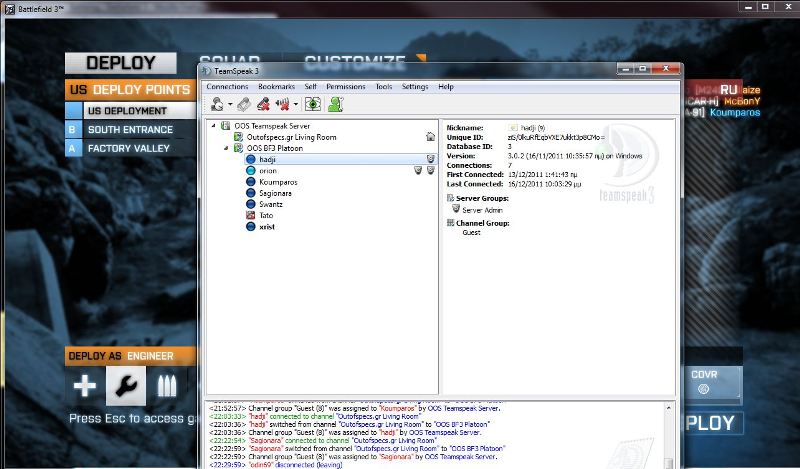Viewport: 800px width, 469px height.
Task: Click the Living Room channel icon
Action: [x=238, y=137]
